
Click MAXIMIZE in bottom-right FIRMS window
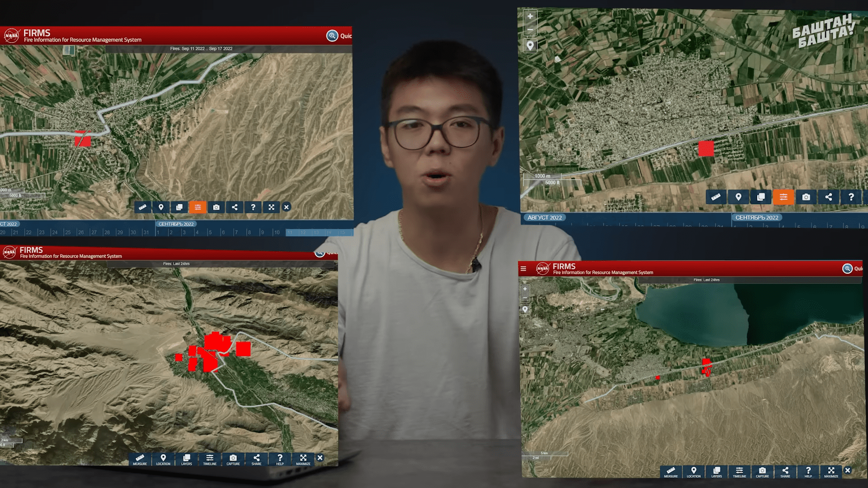831,472
